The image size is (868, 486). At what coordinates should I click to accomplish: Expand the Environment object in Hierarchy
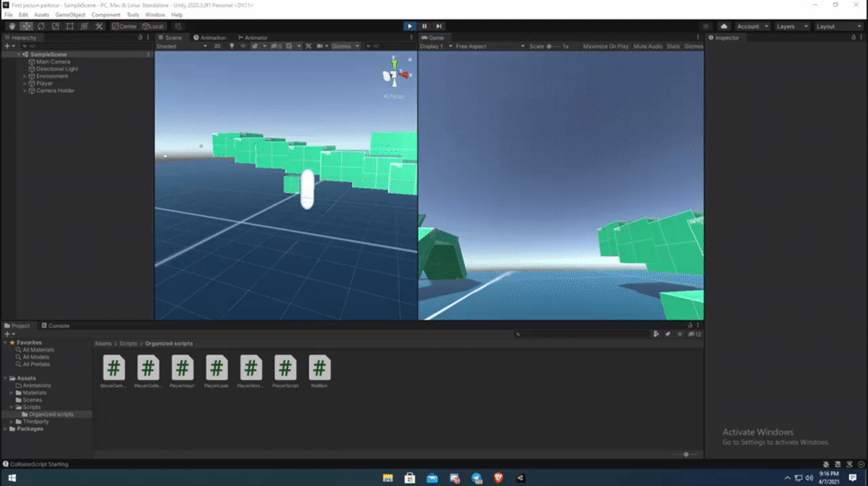click(x=25, y=76)
